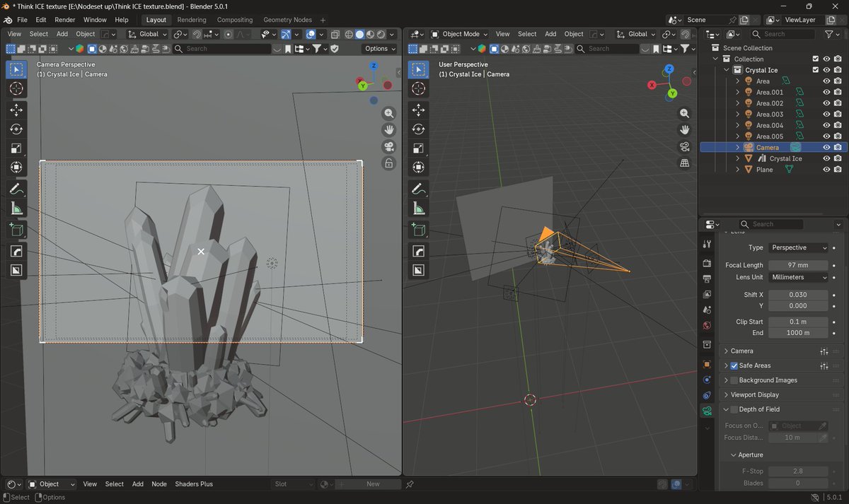
Task: Click the lock camera to view icon
Action: [x=389, y=163]
